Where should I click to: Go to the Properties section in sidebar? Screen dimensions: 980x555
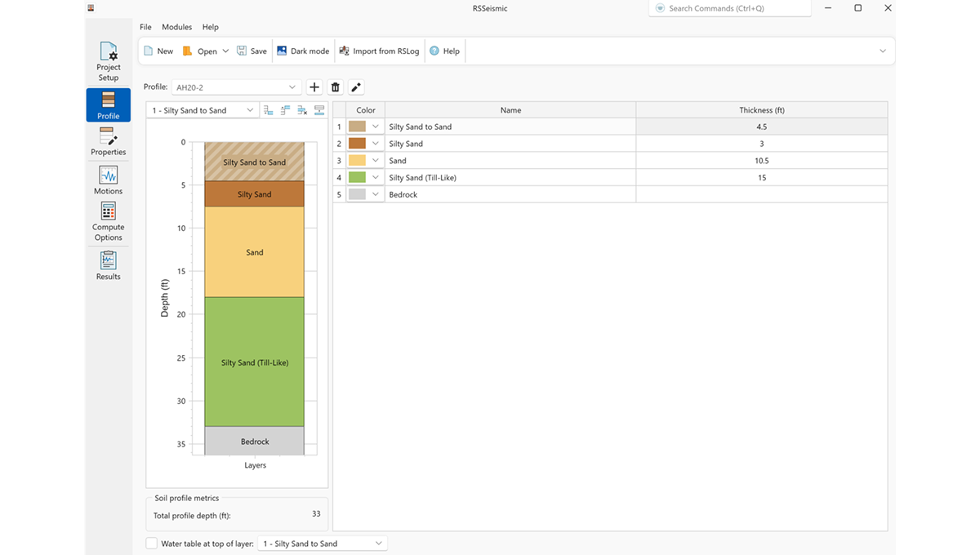tap(108, 141)
